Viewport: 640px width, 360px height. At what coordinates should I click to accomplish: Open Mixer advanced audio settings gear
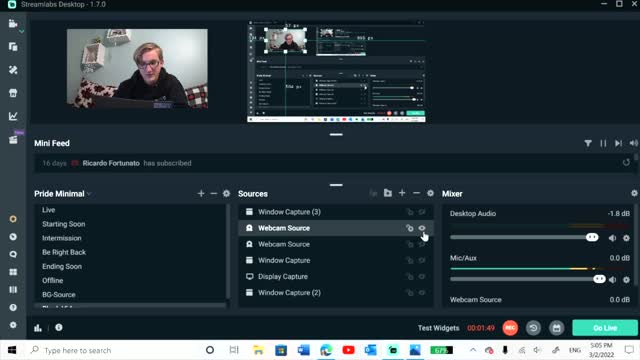coord(634,193)
